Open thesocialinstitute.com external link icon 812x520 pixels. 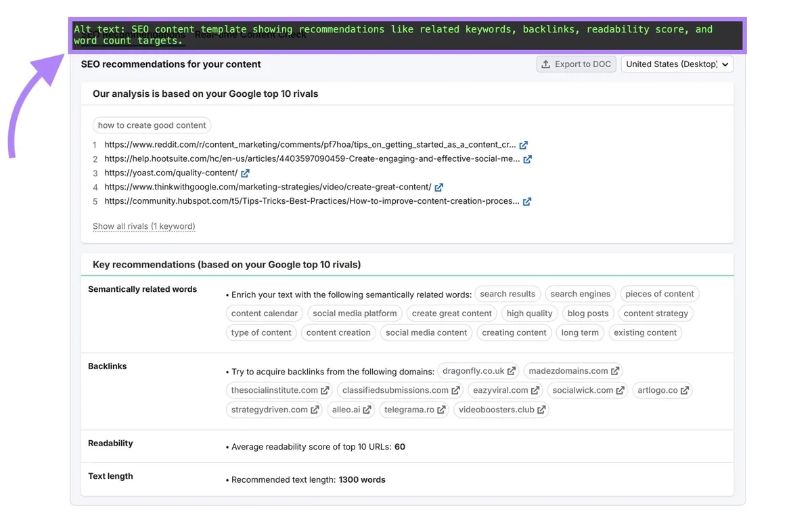(x=325, y=391)
